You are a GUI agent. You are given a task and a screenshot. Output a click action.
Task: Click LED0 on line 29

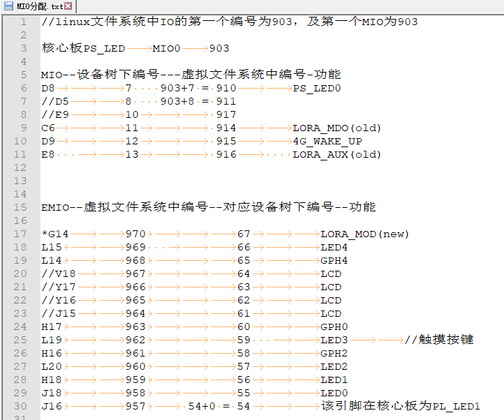pyautogui.click(x=334, y=393)
